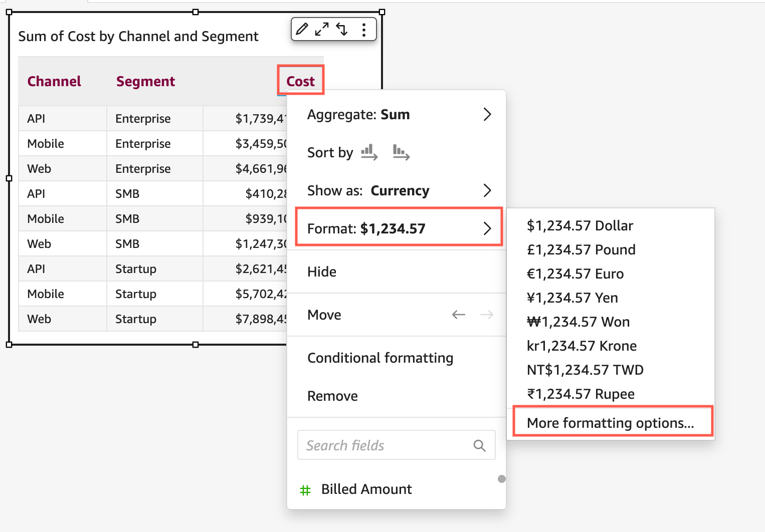Open the Show as: Currency submenu
This screenshot has height=532, width=765.
point(487,190)
